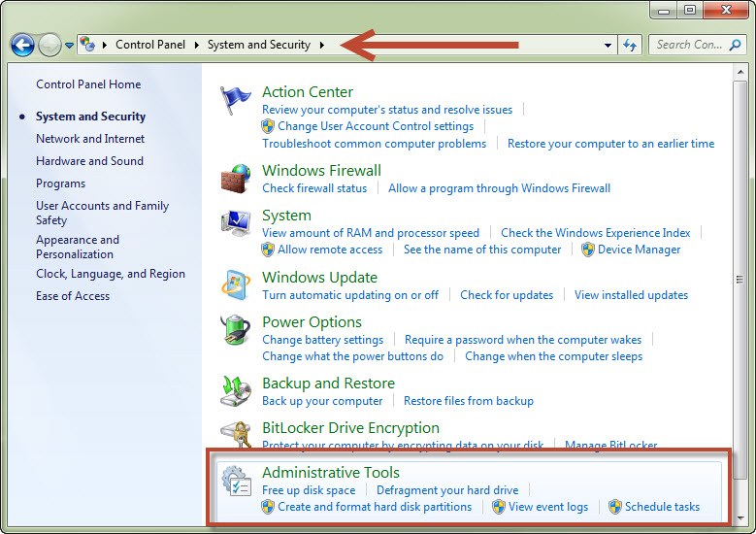Click Defragment your hard drive link
The width and height of the screenshot is (756, 534).
click(x=447, y=490)
